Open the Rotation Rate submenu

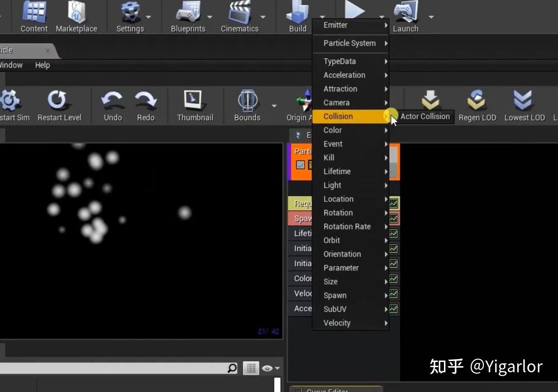(351, 226)
